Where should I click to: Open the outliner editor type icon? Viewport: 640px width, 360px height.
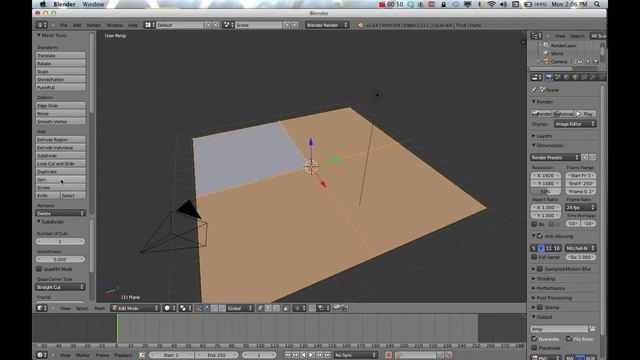pos(536,36)
